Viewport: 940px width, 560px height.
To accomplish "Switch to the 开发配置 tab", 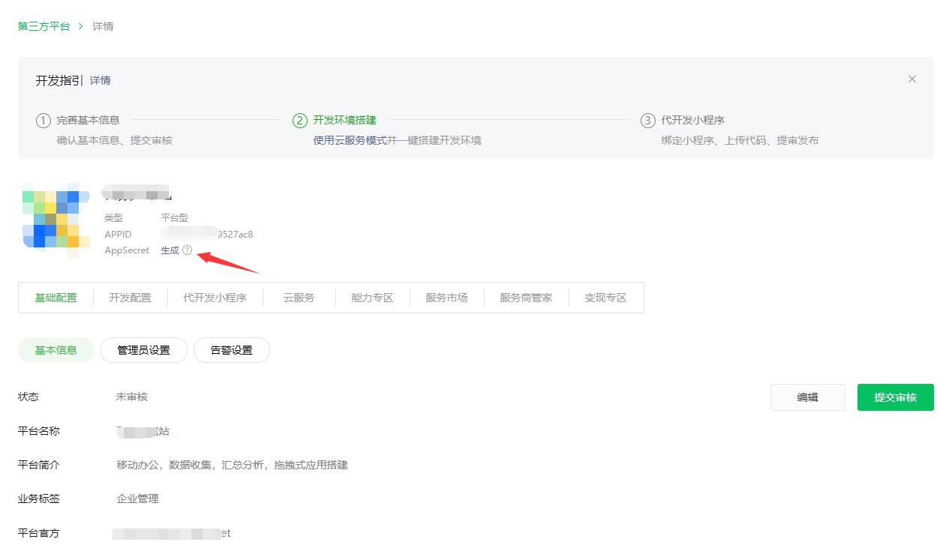I will (x=130, y=298).
